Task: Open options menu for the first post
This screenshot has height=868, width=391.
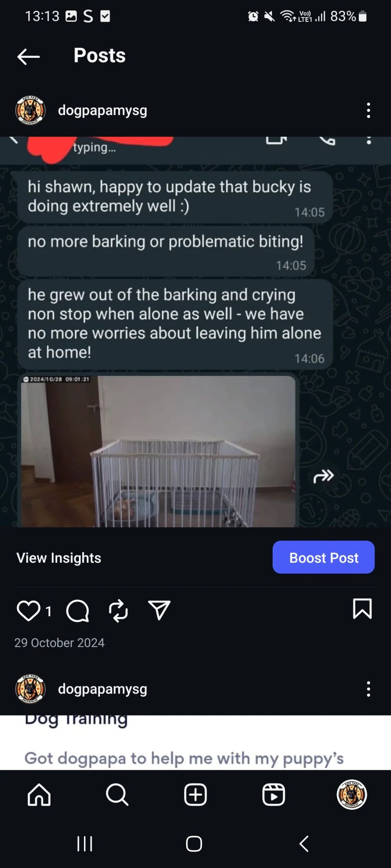Action: [x=368, y=110]
